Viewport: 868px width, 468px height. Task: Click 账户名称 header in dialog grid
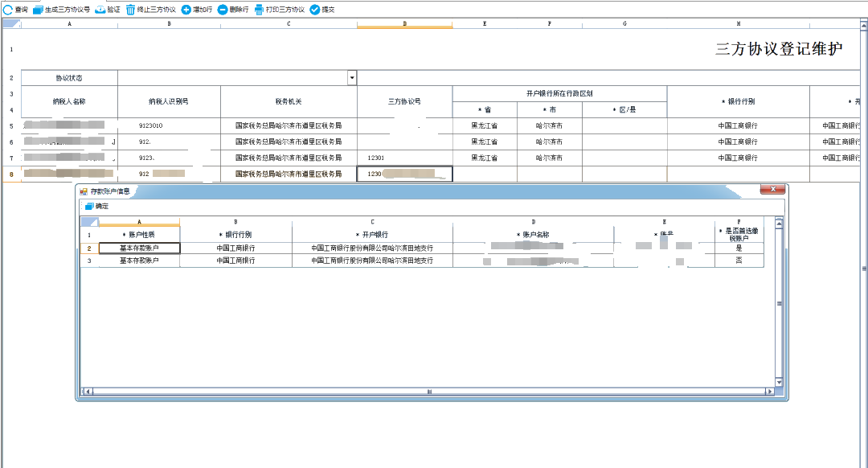coord(533,234)
